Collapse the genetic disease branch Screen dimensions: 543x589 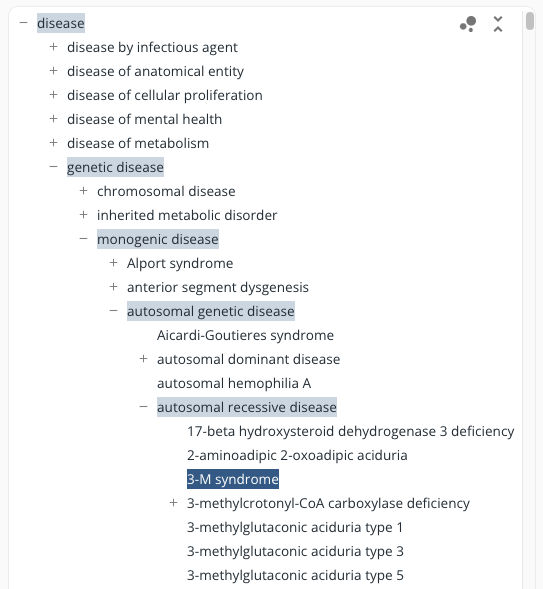point(53,167)
